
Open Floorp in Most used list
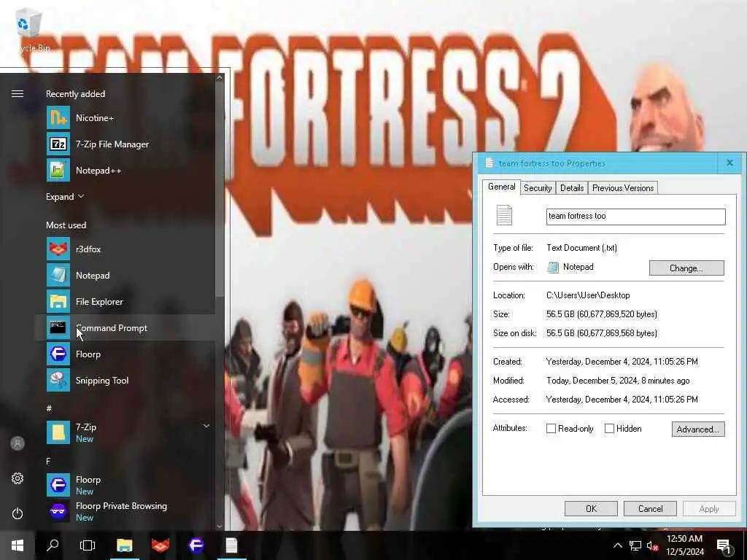click(125, 354)
